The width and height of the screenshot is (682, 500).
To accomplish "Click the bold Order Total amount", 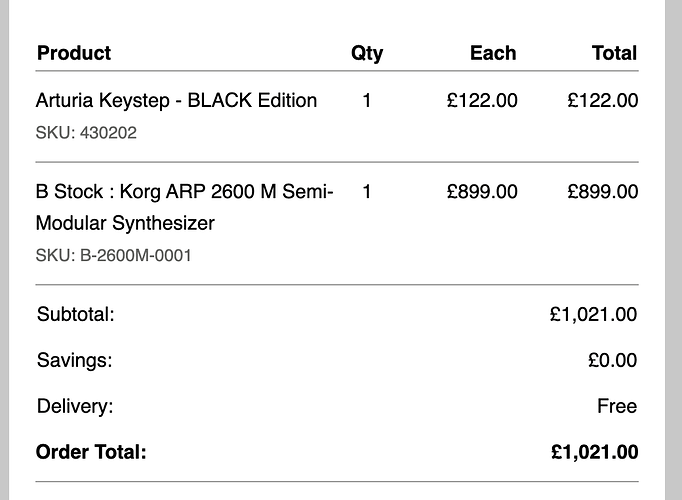I will click(x=595, y=452).
